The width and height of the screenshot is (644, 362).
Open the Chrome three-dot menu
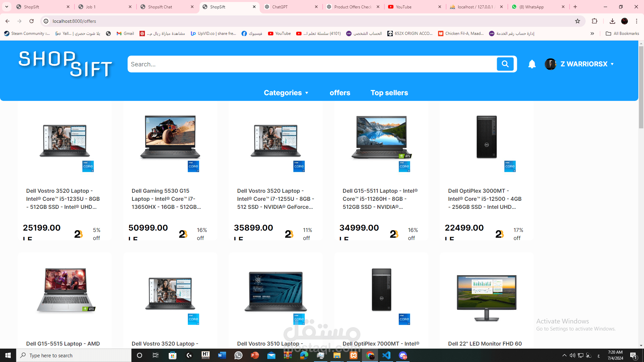pyautogui.click(x=637, y=21)
